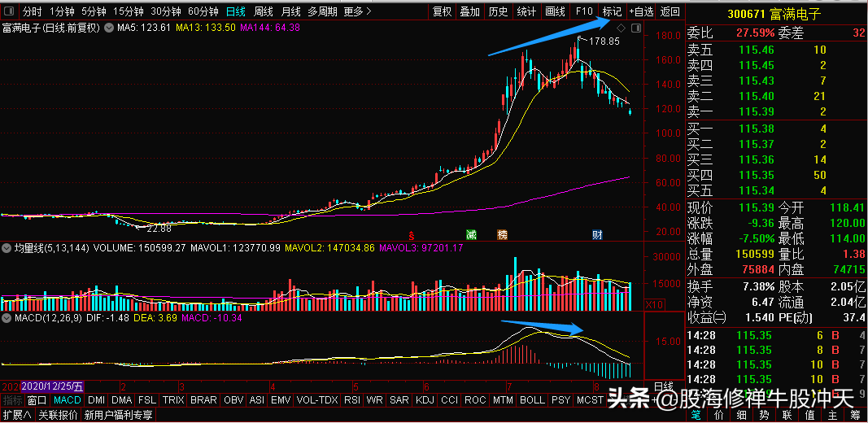Toggle the 扩展 expand panel button
The image size is (868, 423).
[16, 415]
